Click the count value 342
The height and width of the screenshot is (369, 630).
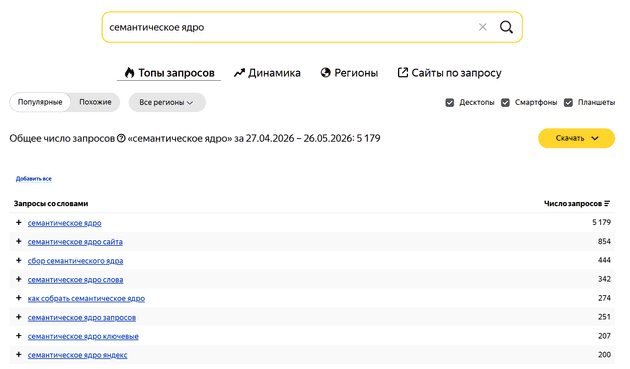[604, 279]
